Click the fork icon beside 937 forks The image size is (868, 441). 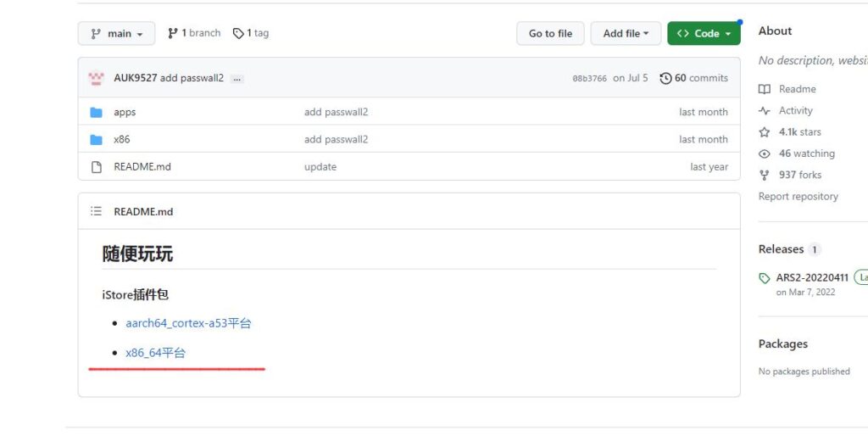(765, 175)
